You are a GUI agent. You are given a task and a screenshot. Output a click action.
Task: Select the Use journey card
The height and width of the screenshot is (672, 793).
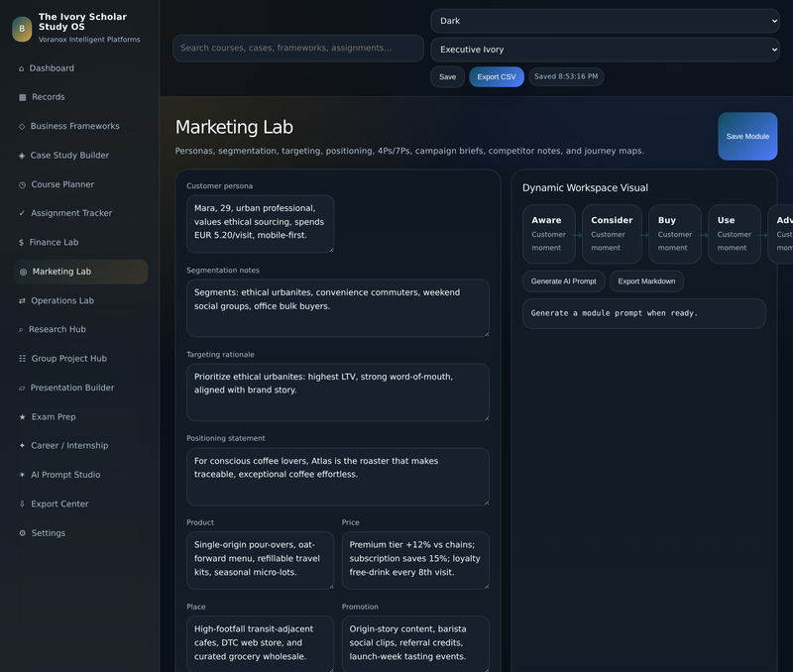tap(735, 234)
